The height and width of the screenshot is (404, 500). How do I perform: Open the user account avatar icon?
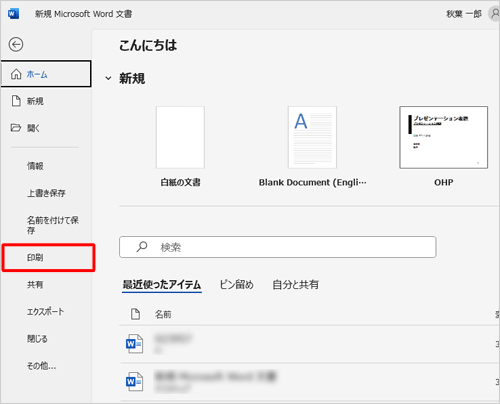[x=495, y=14]
